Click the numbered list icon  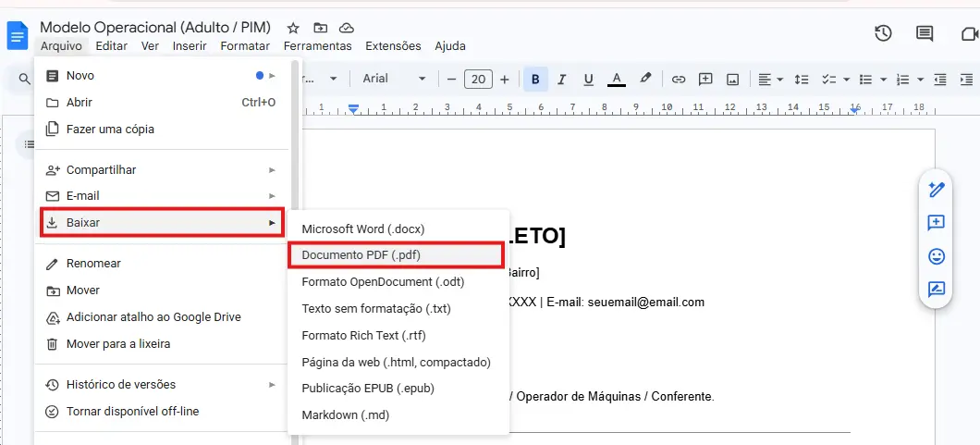click(x=902, y=79)
